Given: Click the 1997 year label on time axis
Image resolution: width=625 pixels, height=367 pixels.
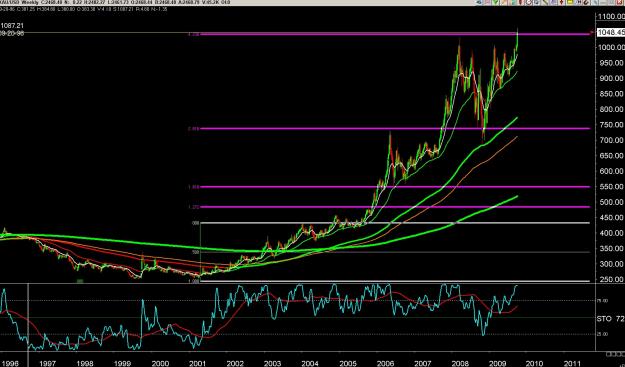Looking at the screenshot, I should point(47,363).
